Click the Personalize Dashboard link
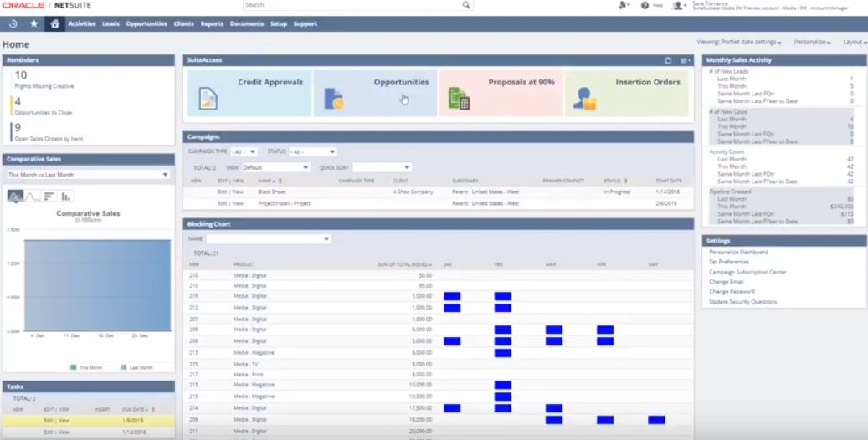Image resolution: width=868 pixels, height=440 pixels. click(738, 252)
